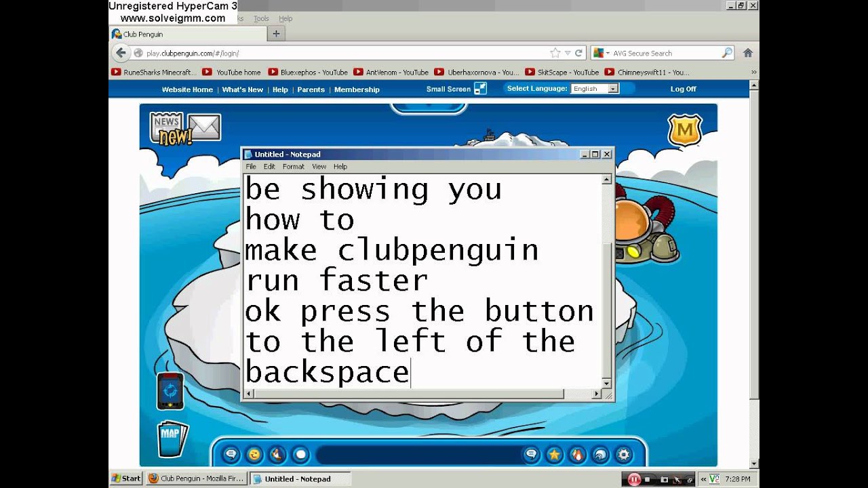
Task: Show hidden tray icons with the chevron
Action: click(x=703, y=479)
